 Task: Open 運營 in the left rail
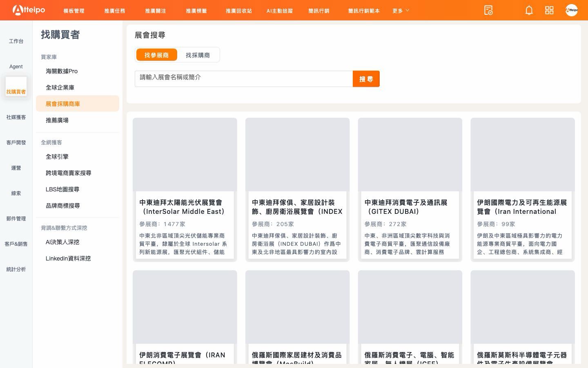coord(16,168)
